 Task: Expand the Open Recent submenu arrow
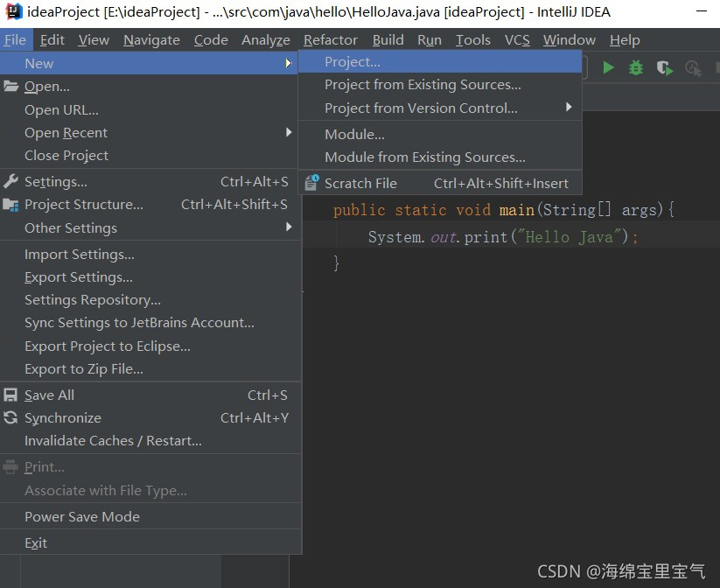tap(289, 132)
